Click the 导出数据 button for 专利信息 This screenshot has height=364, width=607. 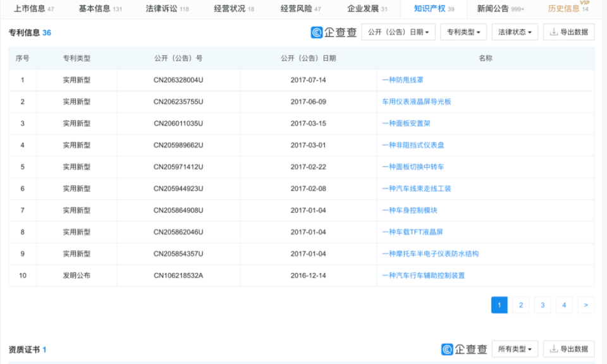569,32
